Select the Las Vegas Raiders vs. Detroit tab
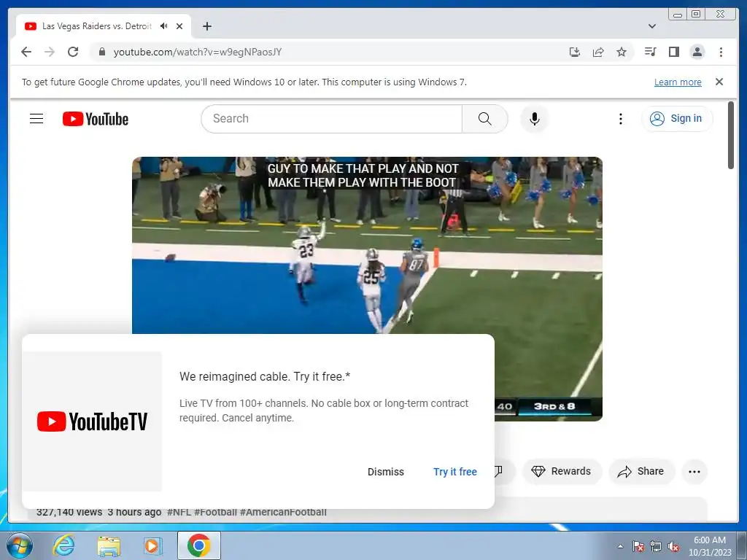 click(x=104, y=26)
